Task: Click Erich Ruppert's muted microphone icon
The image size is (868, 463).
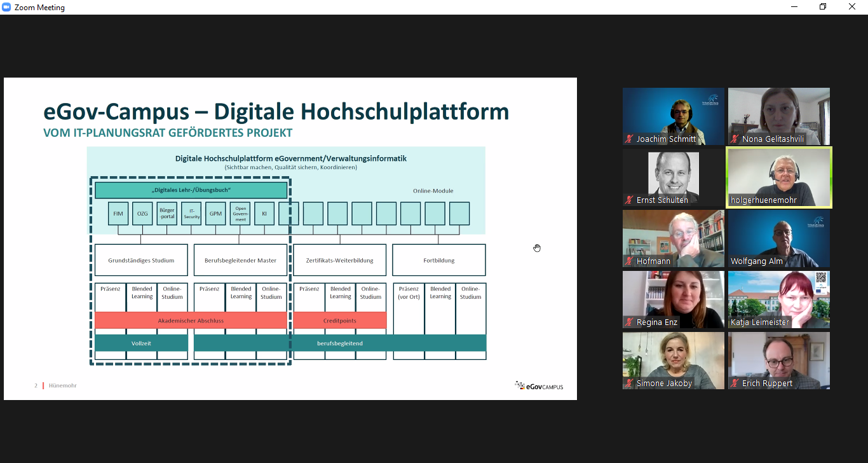Action: pyautogui.click(x=735, y=383)
